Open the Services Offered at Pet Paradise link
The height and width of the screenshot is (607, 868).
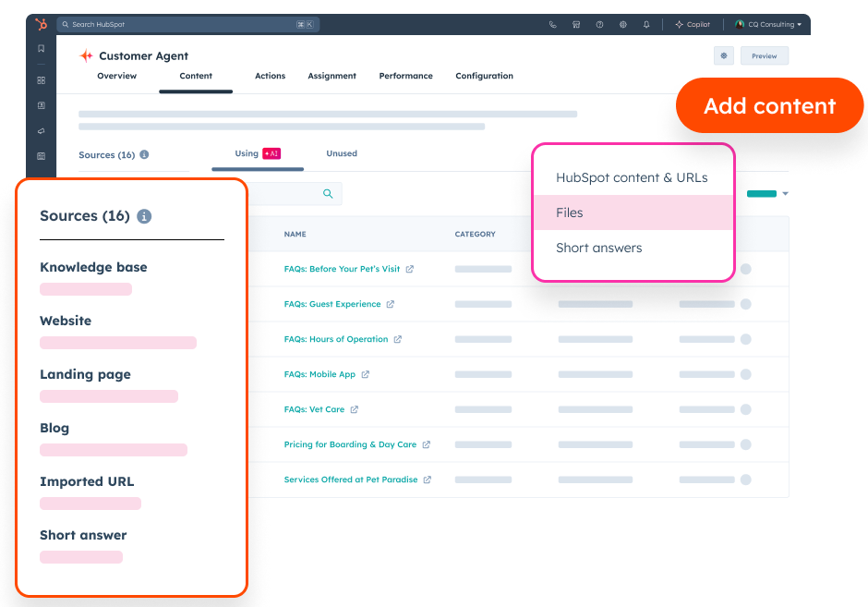click(350, 480)
